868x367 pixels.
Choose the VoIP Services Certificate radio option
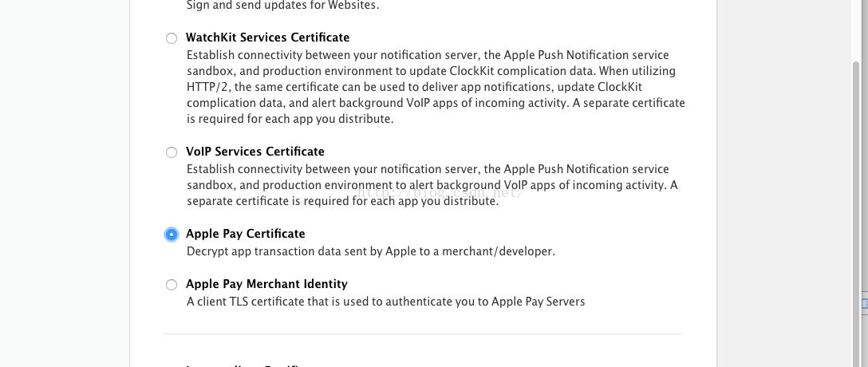pos(172,152)
